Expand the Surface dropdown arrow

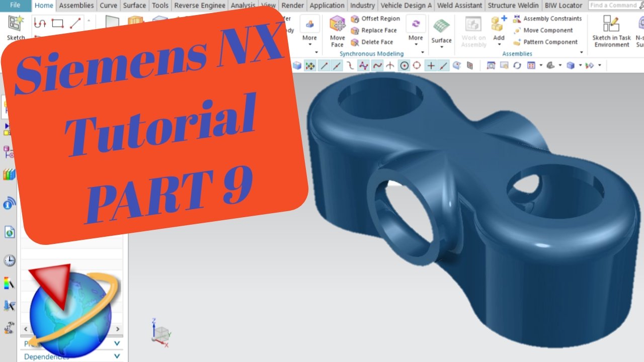[441, 47]
